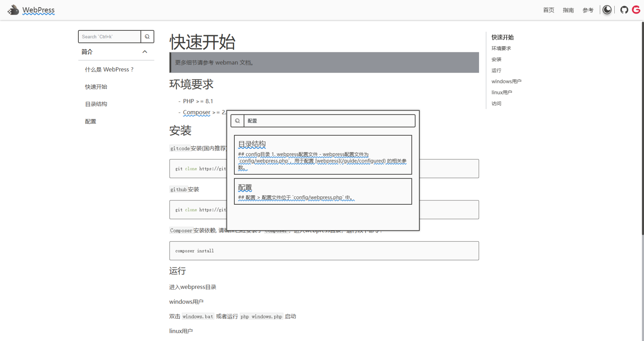Click the 进入webpress目录 paragraph

pyautogui.click(x=192, y=287)
